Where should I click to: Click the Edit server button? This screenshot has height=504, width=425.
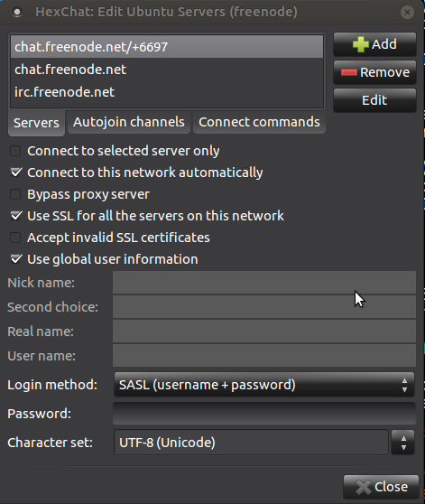[374, 100]
